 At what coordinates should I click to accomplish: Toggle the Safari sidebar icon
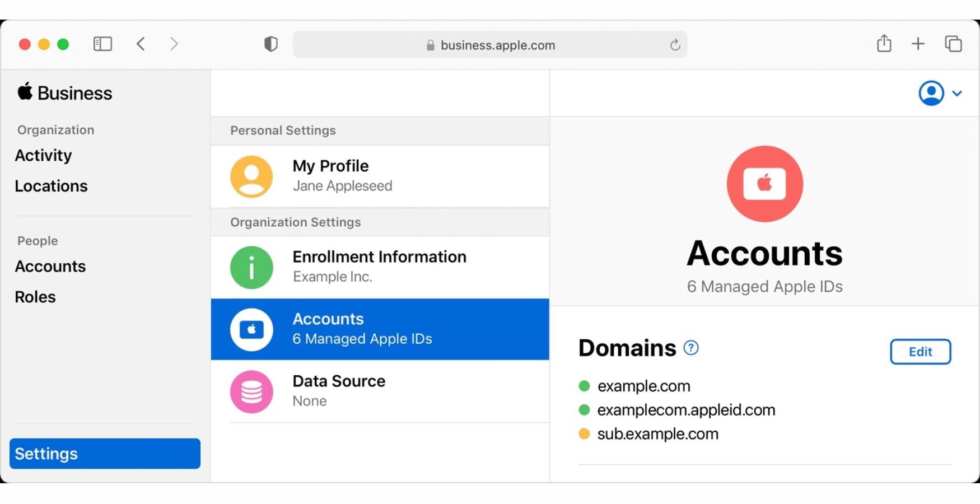[102, 43]
